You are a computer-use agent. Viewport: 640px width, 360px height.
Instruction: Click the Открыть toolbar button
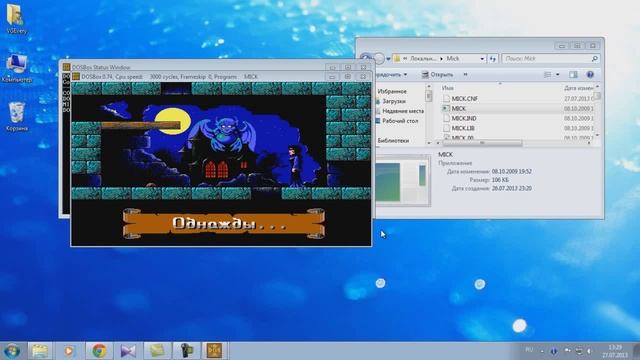(x=437, y=75)
